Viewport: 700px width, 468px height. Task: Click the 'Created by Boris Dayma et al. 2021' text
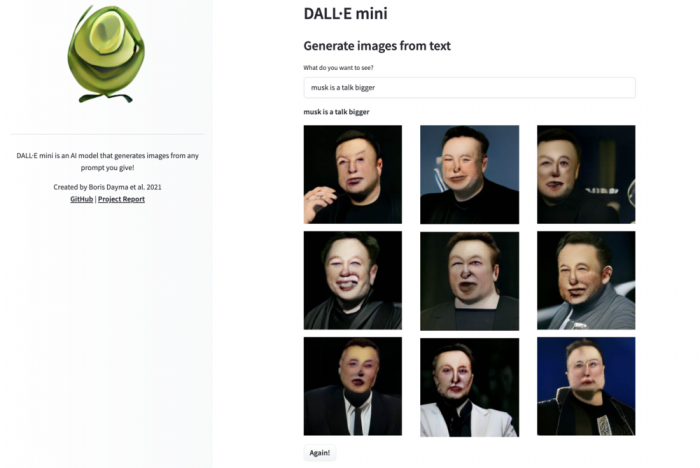108,187
